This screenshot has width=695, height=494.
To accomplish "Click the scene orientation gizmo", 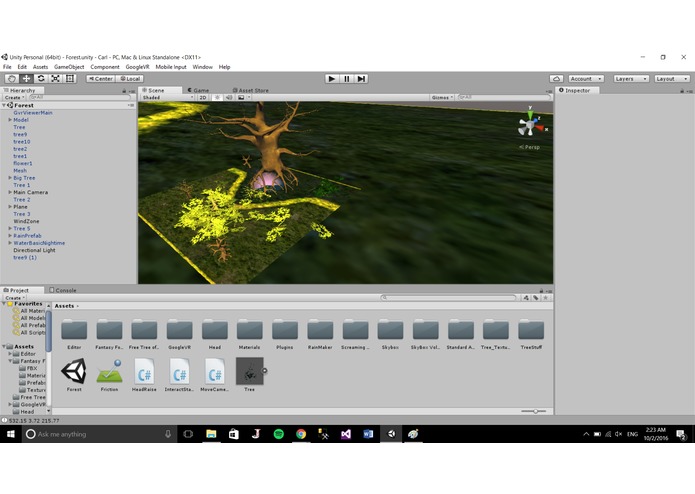I will click(x=531, y=126).
